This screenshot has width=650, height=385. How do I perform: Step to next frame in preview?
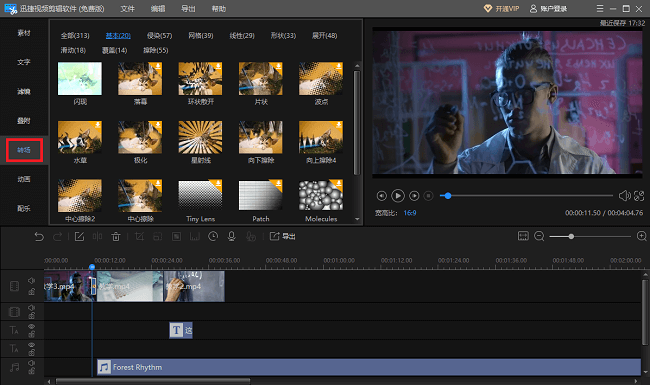(x=414, y=196)
